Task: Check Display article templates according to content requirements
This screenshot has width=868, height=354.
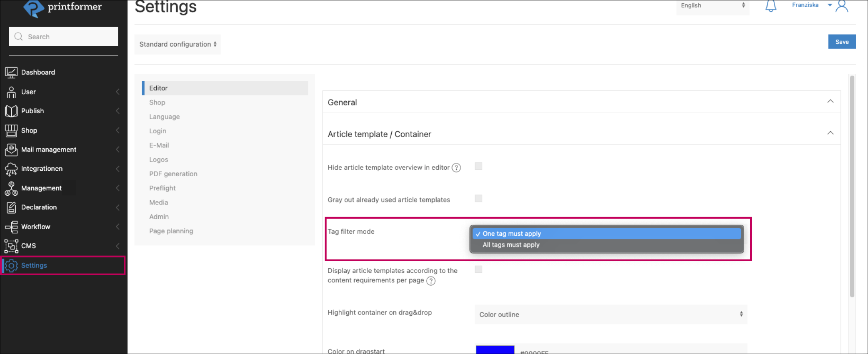Action: coord(478,269)
